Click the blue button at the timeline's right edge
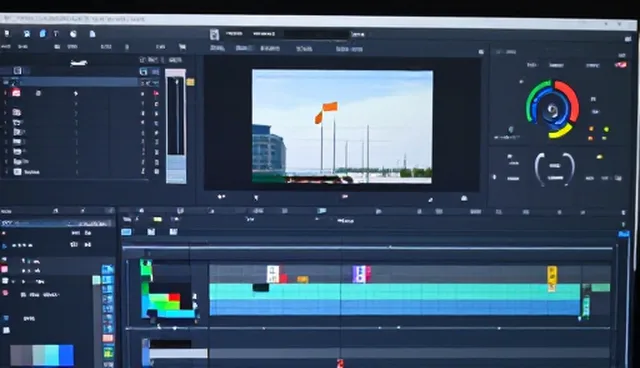Screen dimensions: 640x368 coord(624,234)
